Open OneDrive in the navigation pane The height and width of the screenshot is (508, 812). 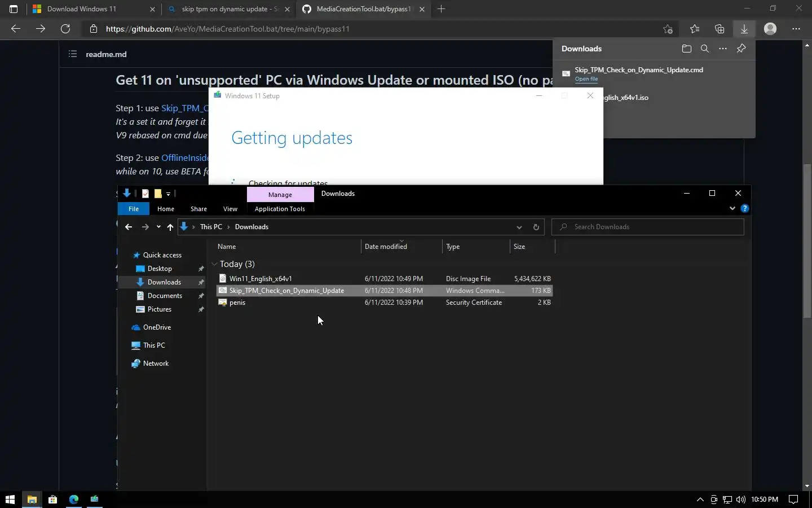[157, 327]
